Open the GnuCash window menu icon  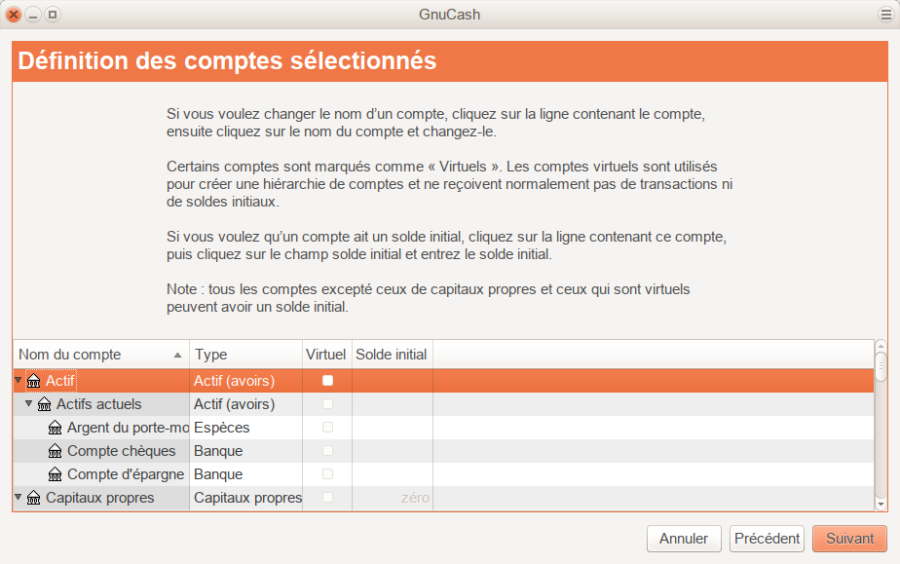[885, 14]
